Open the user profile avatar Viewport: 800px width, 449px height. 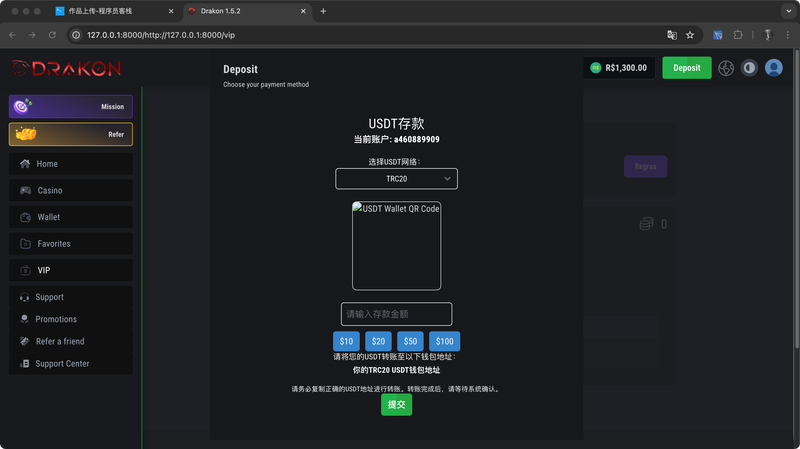[x=773, y=68]
